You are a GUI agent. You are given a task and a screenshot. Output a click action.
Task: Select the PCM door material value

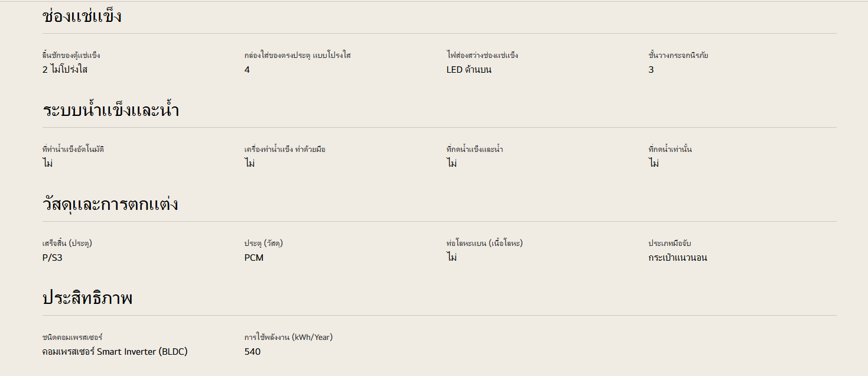coord(254,257)
